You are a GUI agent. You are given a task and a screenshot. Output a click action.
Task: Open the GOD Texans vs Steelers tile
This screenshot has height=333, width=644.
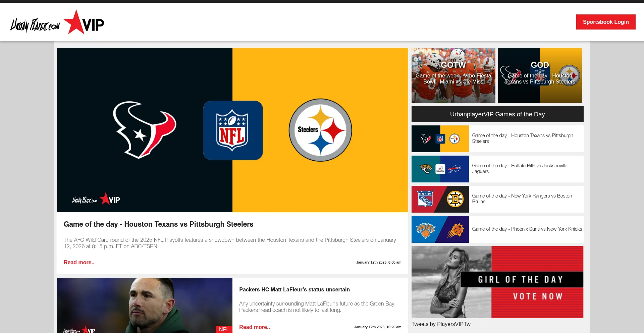540,75
